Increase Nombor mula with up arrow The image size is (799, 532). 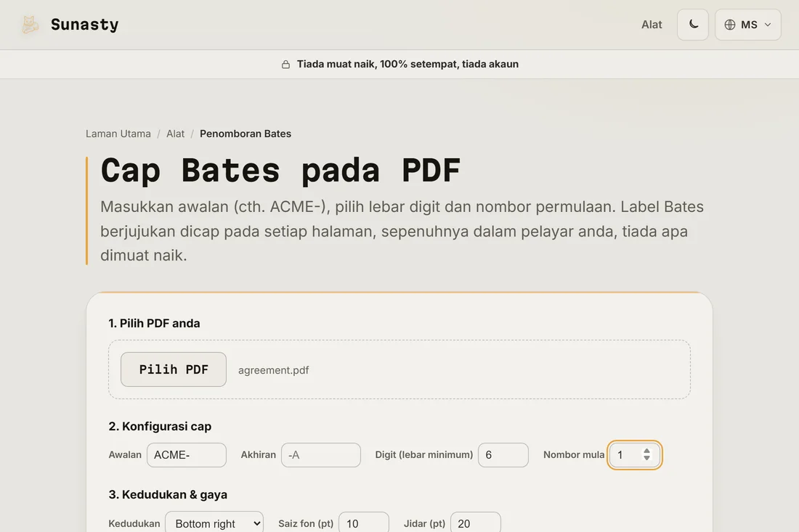[646, 451]
